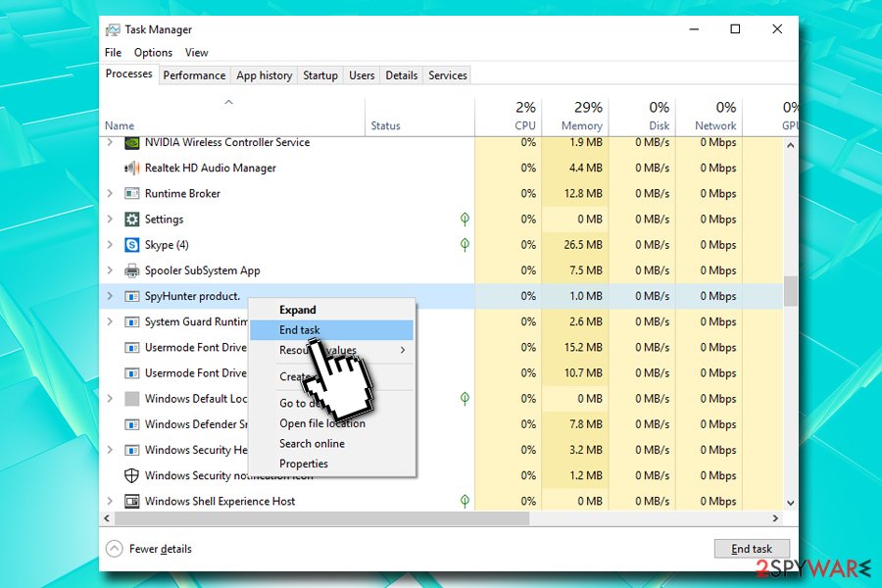
Task: Click the Fewer details link
Action: coord(161,549)
